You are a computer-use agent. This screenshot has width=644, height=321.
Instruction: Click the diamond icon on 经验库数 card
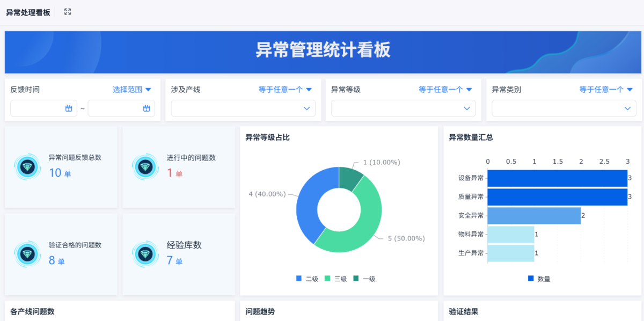point(144,254)
